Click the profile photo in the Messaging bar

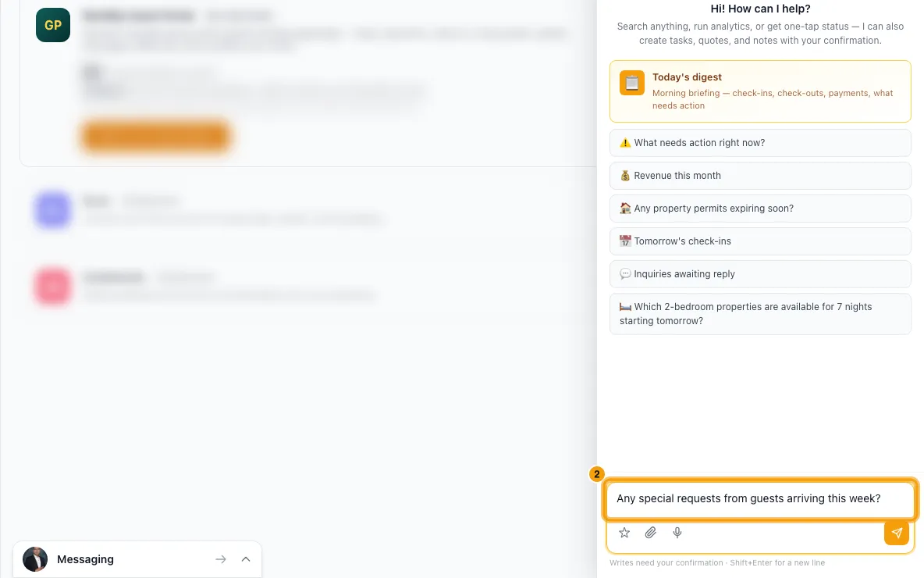pos(35,559)
